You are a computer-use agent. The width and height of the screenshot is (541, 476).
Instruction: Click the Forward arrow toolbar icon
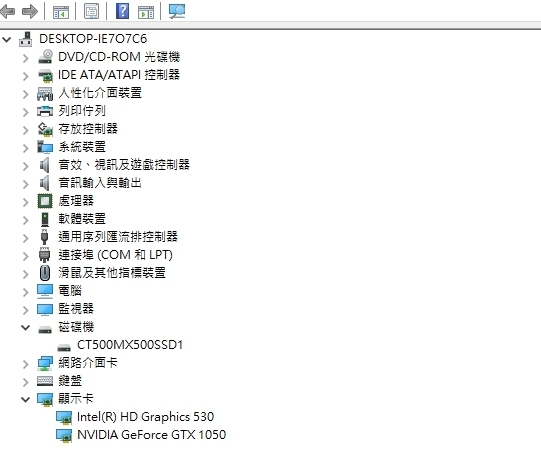click(30, 11)
